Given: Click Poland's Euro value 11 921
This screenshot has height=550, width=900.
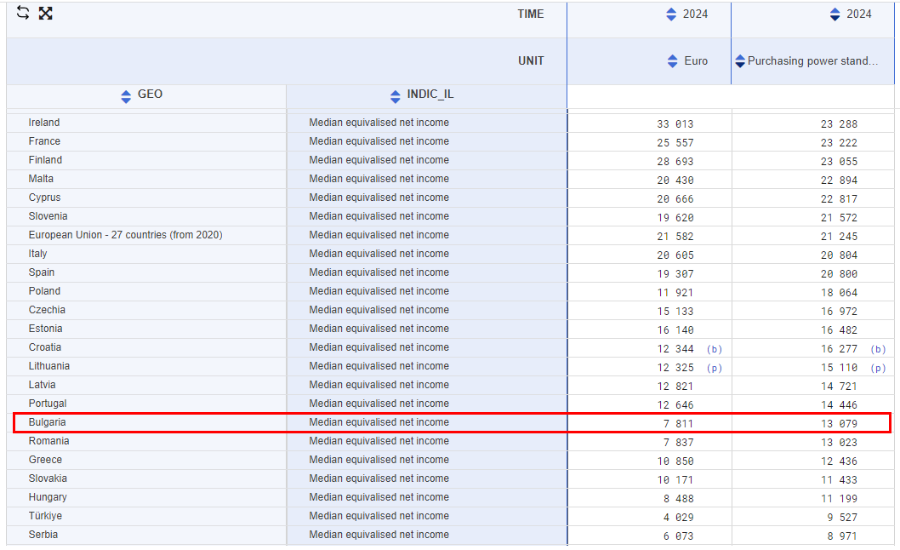Looking at the screenshot, I should (x=675, y=293).
